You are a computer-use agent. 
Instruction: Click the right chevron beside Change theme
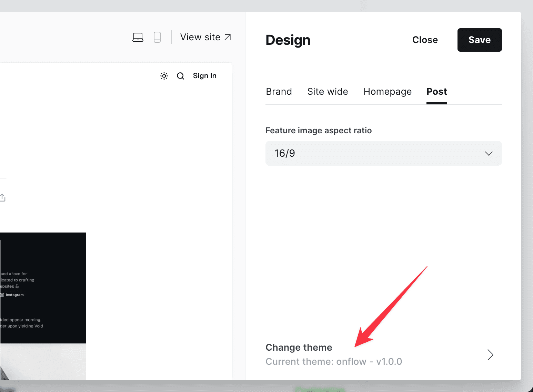[x=490, y=354]
